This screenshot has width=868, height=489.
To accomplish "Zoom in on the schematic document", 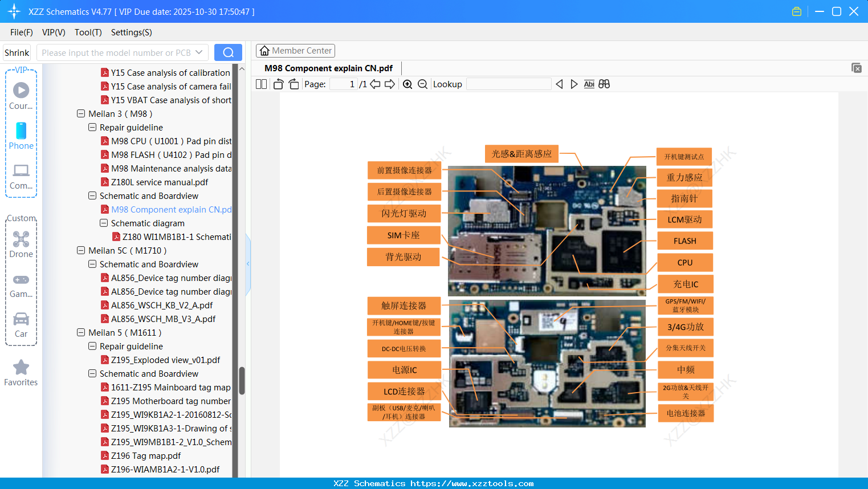I will click(407, 84).
